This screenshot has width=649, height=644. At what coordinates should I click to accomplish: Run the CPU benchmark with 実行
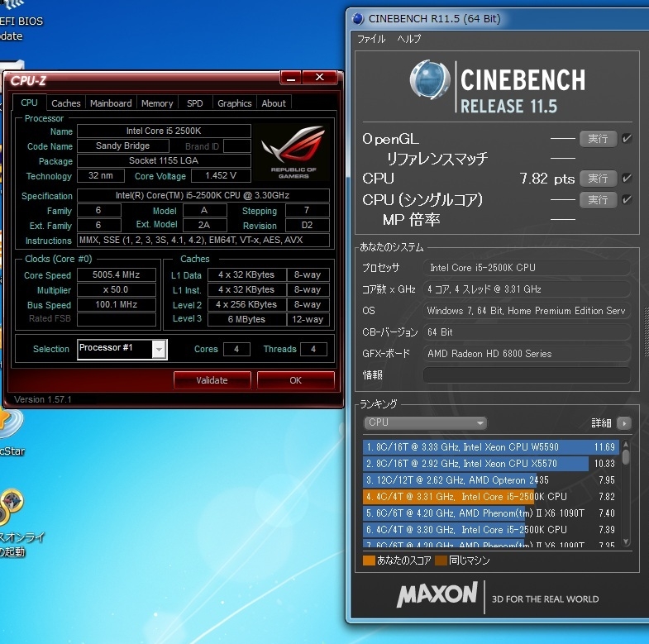click(598, 179)
